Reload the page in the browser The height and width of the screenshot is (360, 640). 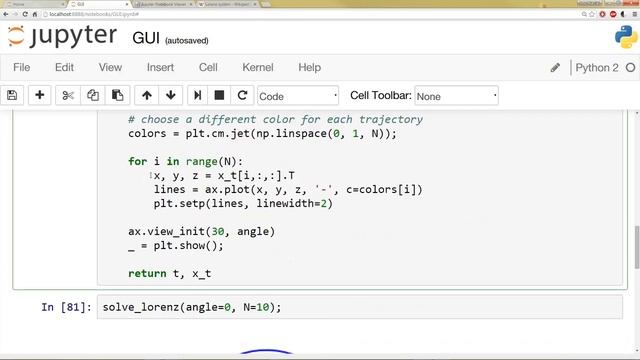[25, 14]
